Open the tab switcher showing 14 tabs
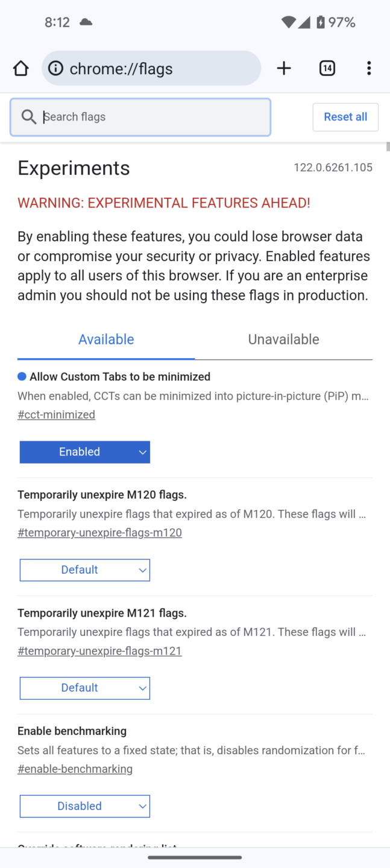390x868 pixels. pos(327,69)
